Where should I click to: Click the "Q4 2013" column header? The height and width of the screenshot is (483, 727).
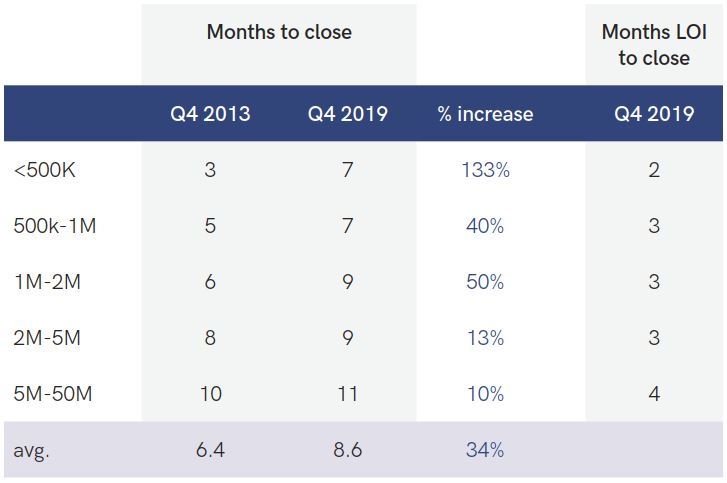click(x=210, y=114)
